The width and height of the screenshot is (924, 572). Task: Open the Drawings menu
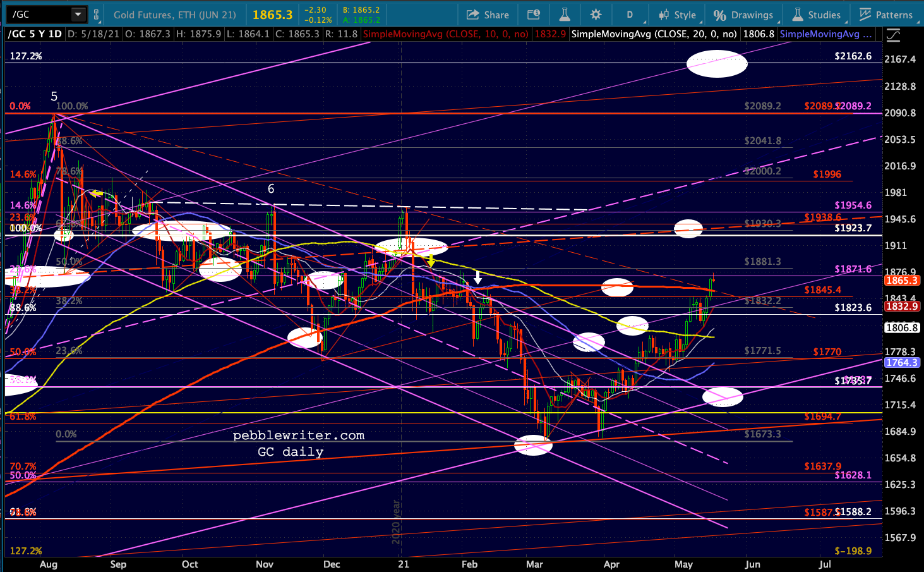[743, 15]
